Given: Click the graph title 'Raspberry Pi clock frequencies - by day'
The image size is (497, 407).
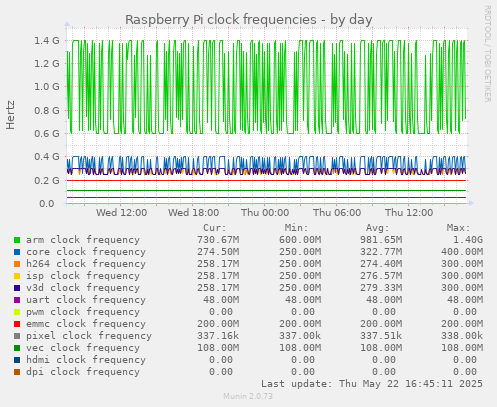Looking at the screenshot, I should pyautogui.click(x=249, y=20).
